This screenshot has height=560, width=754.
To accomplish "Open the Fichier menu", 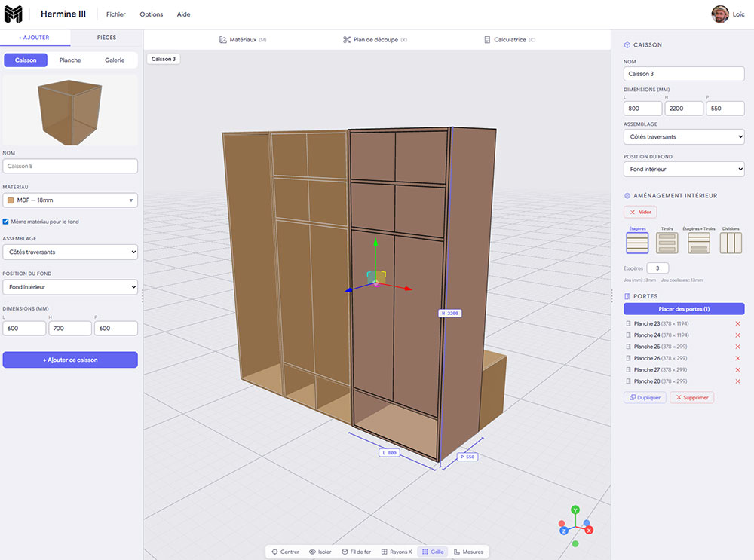I will tap(115, 14).
